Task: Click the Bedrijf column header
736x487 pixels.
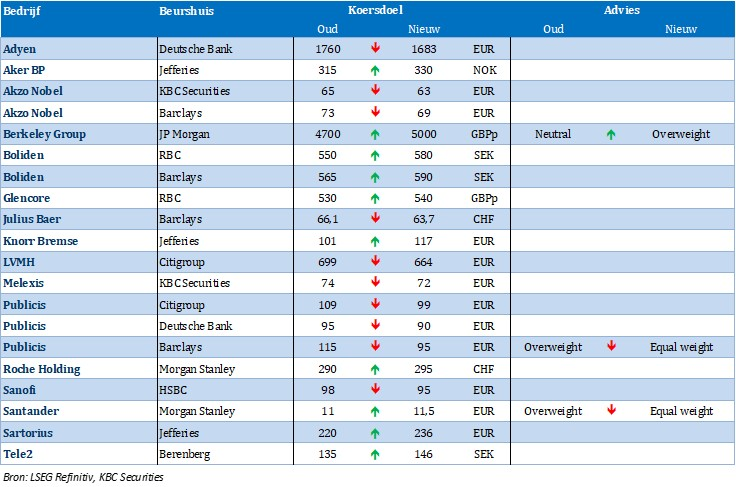Action: point(20,10)
